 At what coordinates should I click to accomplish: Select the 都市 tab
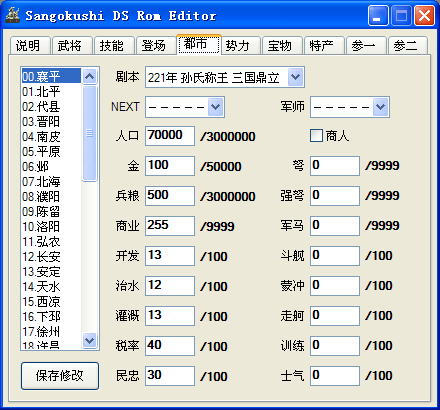click(199, 44)
